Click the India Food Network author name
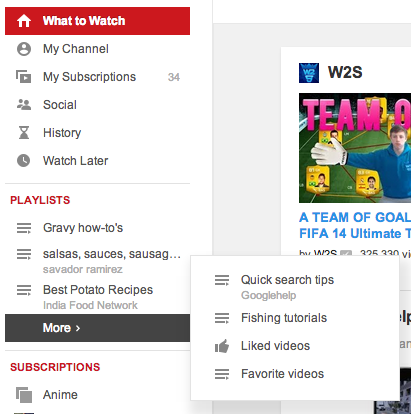This screenshot has height=414, width=411. [90, 305]
